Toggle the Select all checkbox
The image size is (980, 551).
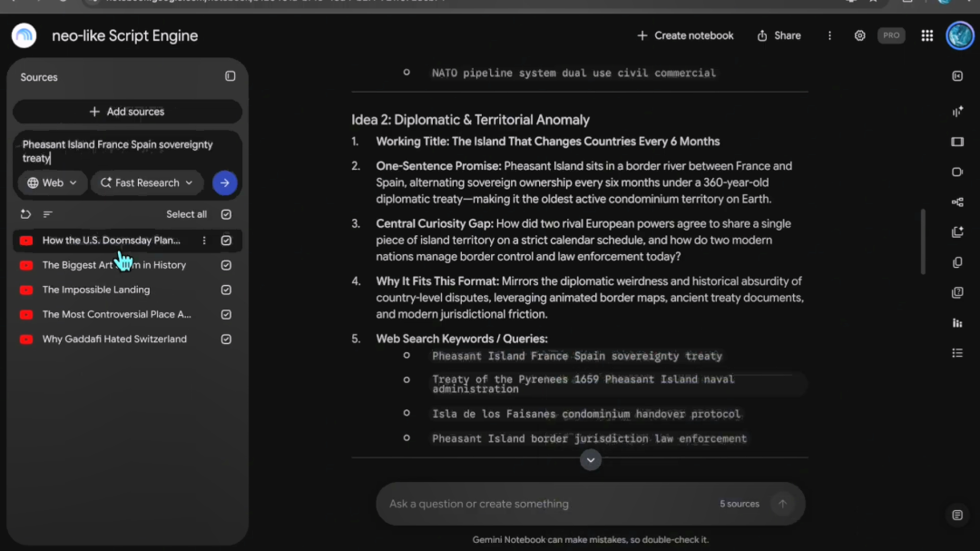[226, 214]
